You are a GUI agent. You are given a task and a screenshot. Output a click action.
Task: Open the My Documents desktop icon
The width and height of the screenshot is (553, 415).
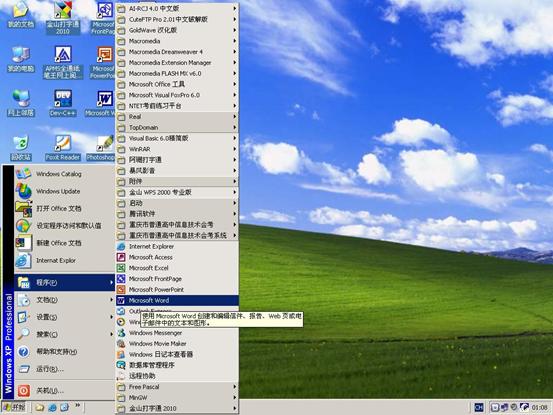[x=21, y=14]
